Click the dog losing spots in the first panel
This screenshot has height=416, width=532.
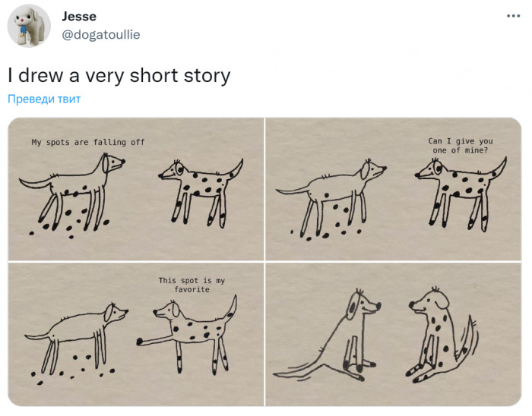coord(72,192)
